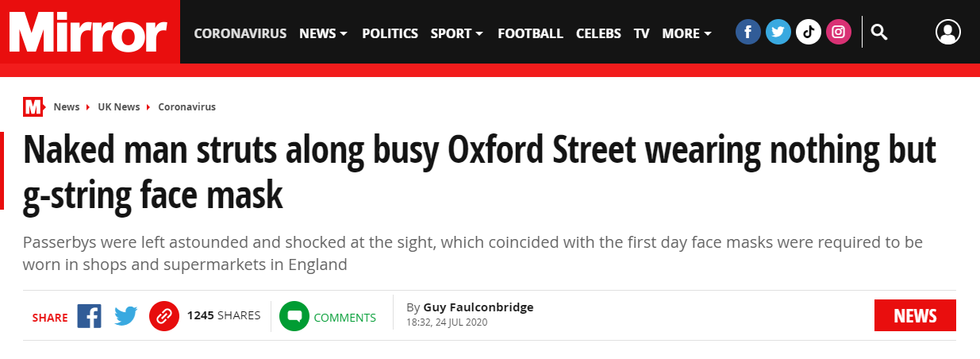Expand the SPORT dropdown menu
The image size is (980, 359).
456,33
